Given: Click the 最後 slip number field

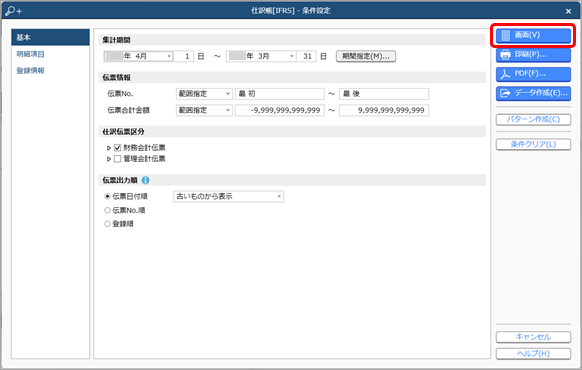Looking at the screenshot, I should point(384,94).
